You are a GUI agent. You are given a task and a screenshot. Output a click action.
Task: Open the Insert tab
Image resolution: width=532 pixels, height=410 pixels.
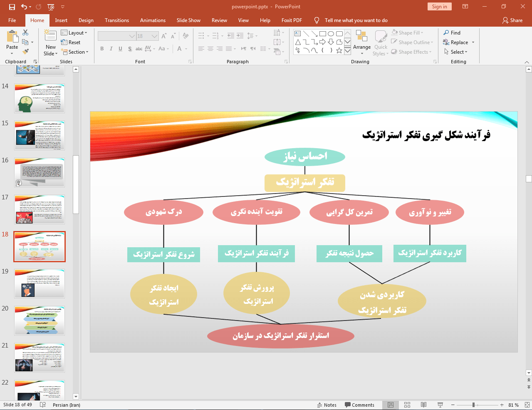(x=61, y=20)
